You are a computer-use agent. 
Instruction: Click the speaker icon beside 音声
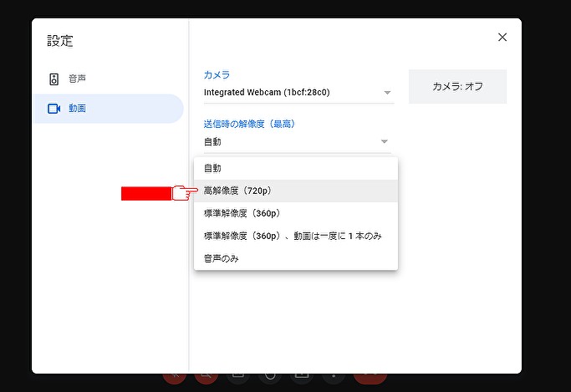(54, 79)
